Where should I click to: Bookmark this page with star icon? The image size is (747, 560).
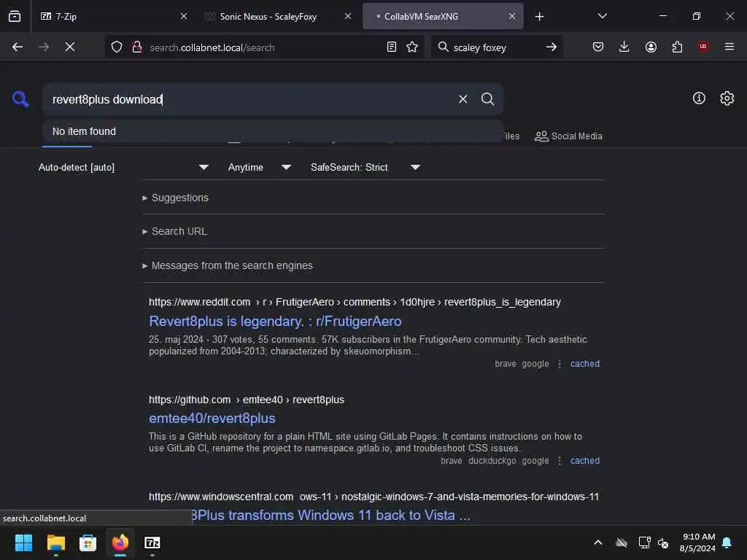[x=412, y=47]
